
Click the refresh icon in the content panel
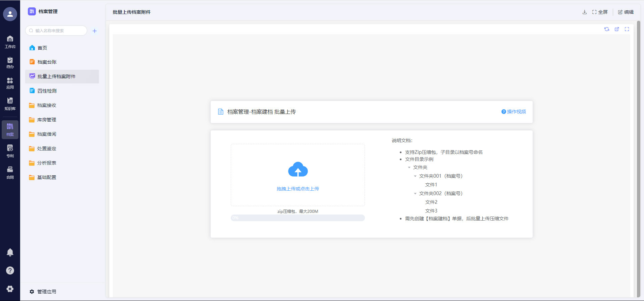[606, 29]
